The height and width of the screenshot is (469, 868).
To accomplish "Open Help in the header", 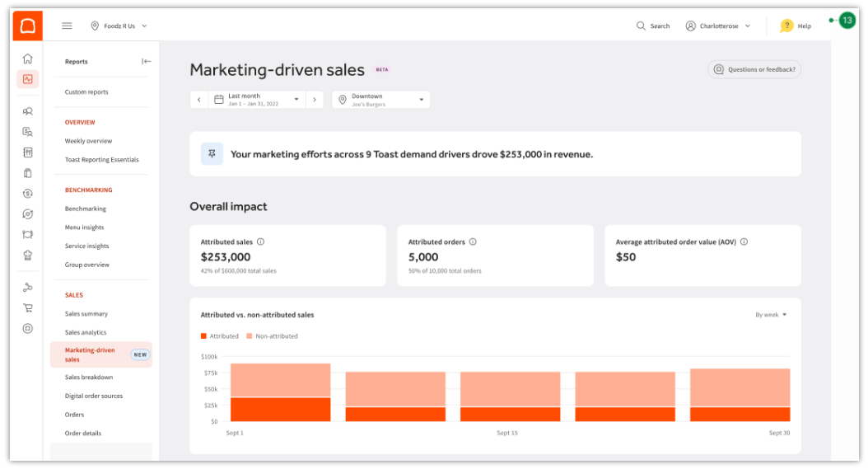I will pos(796,26).
